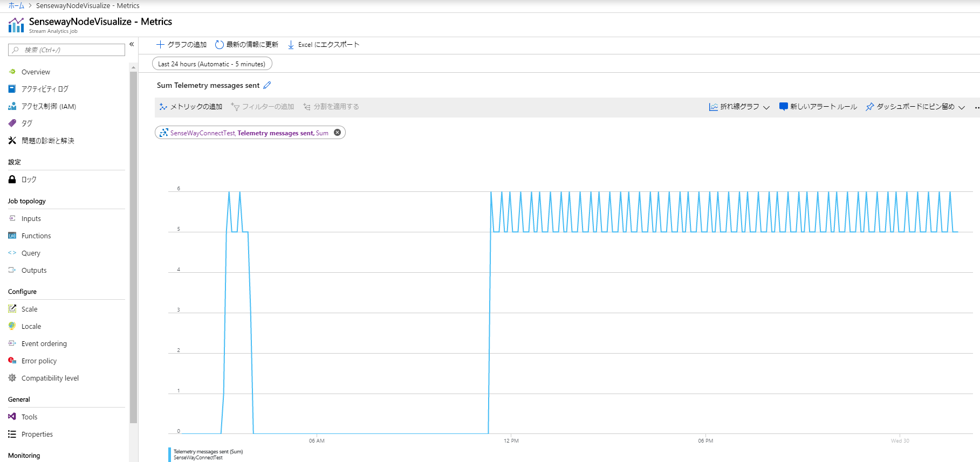Remove the SenseWayConnectTest metric with X icon
The image size is (980, 462).
coord(338,133)
